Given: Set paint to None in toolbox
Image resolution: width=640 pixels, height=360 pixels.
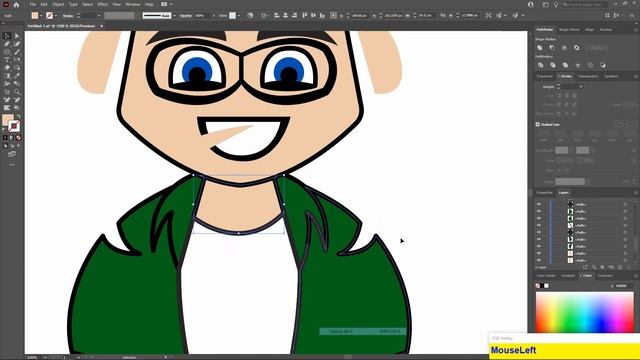Looking at the screenshot, I should tap(18, 138).
